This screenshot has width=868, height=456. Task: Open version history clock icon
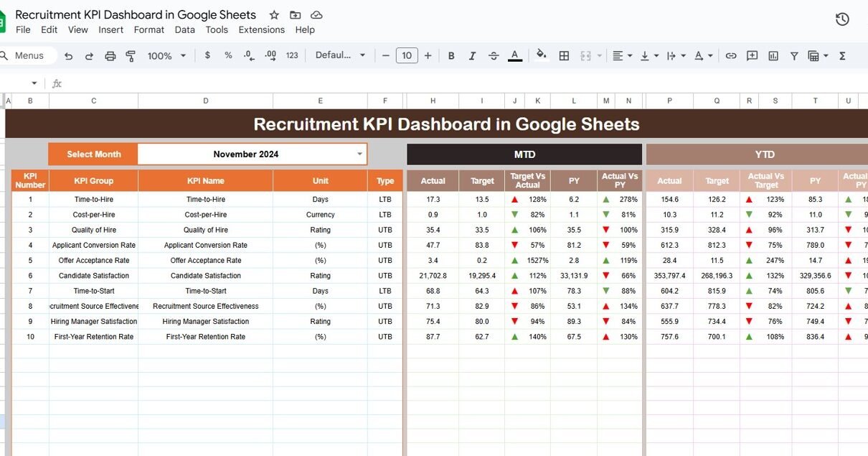point(842,19)
